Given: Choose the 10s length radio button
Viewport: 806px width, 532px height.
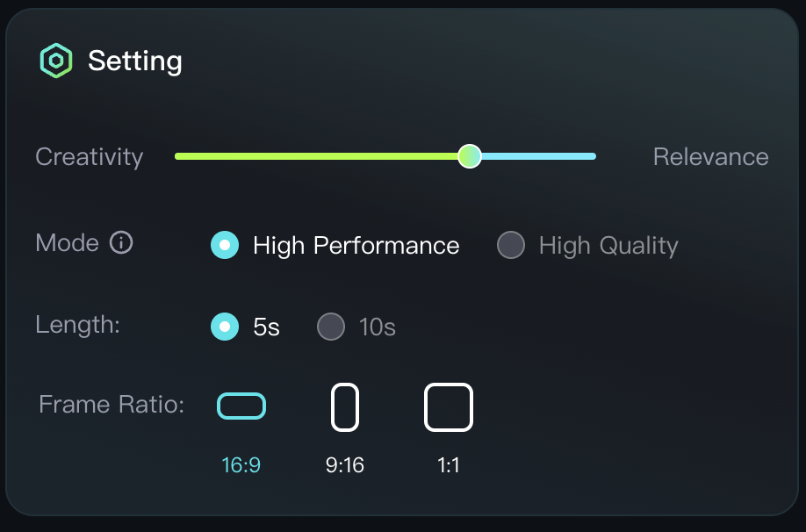Looking at the screenshot, I should click(330, 327).
